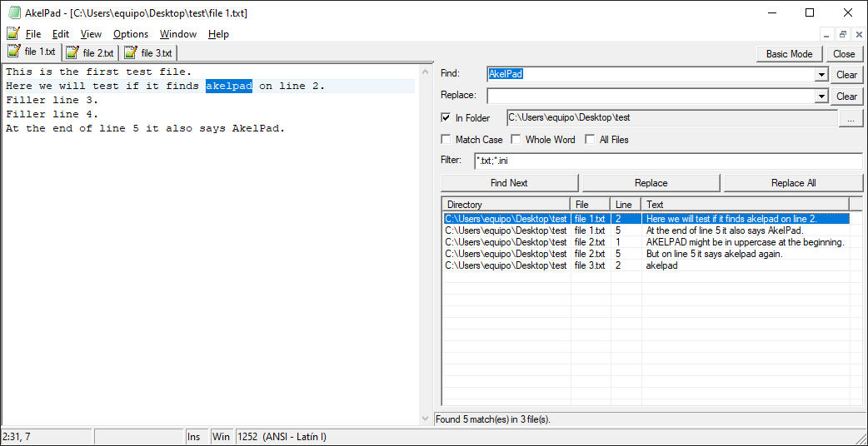Click the line 5 text ending AkelPad
This screenshot has width=868, height=446.
pos(145,129)
